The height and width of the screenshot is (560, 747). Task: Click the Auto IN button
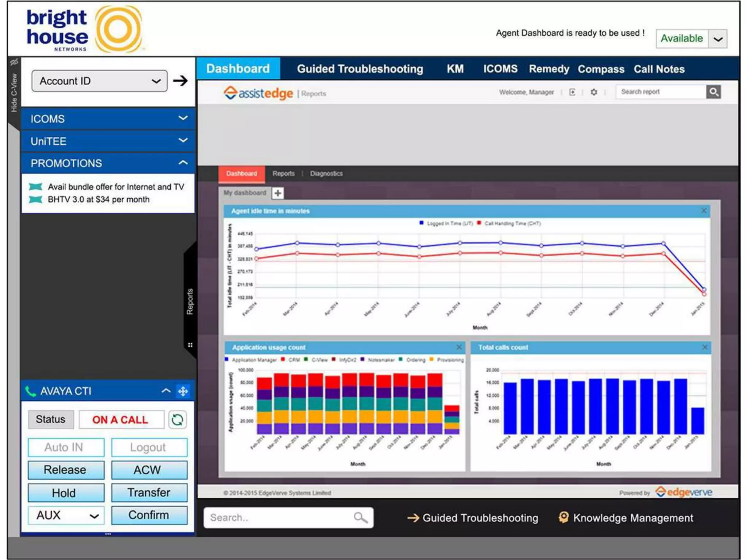pyautogui.click(x=66, y=447)
